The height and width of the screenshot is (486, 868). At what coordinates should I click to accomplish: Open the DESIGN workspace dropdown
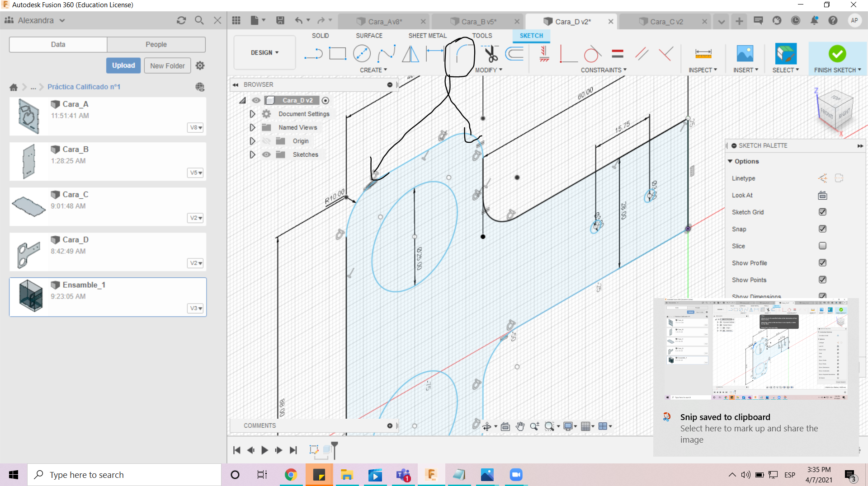[x=265, y=52]
